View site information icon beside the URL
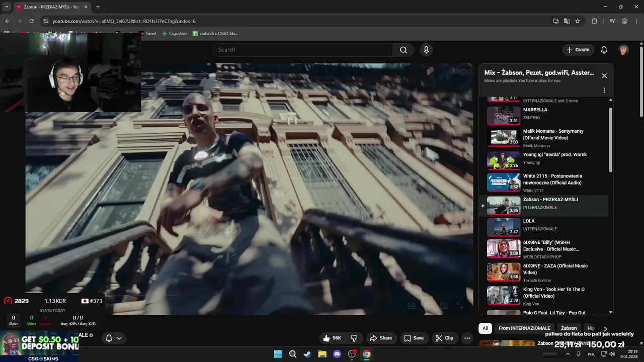Viewport: 644px width, 362px height. pyautogui.click(x=46, y=21)
